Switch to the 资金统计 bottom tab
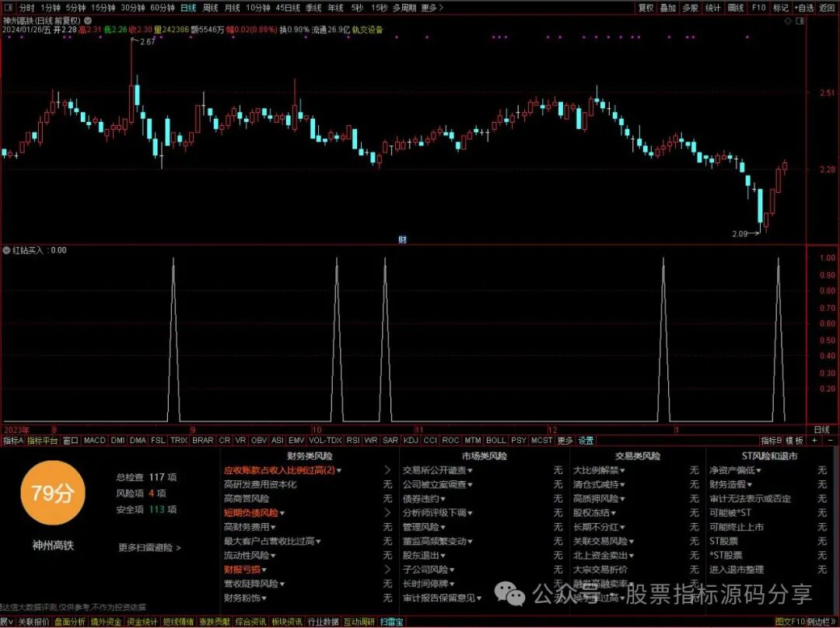The width and height of the screenshot is (840, 628). click(142, 622)
